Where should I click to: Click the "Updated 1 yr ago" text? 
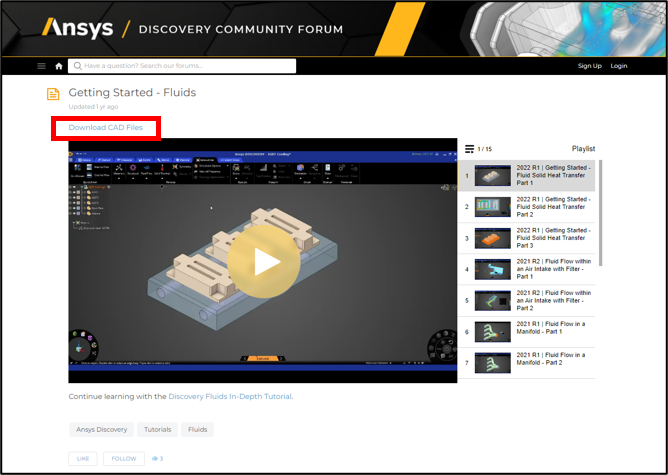93,107
